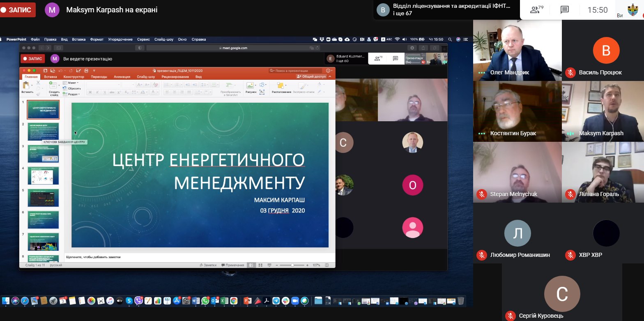The image size is (644, 321).
Task: Switch to slide sorter view in status bar
Action: click(260, 265)
